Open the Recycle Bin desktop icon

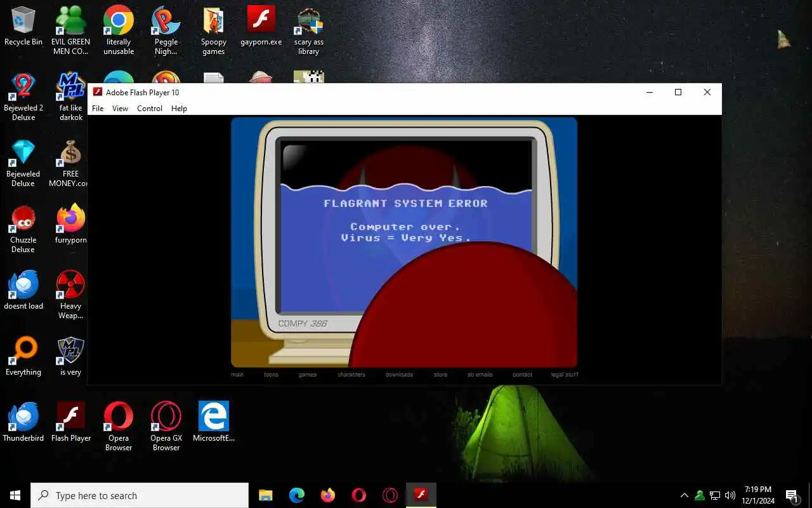23,26
